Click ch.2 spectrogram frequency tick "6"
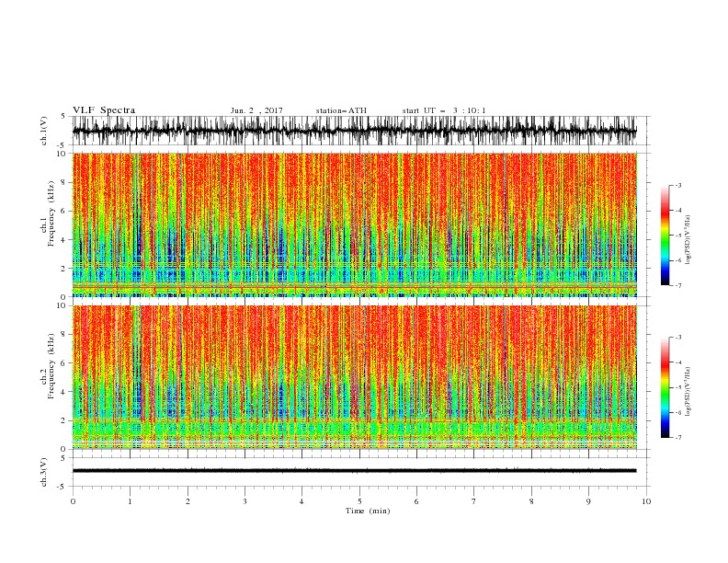 point(64,363)
